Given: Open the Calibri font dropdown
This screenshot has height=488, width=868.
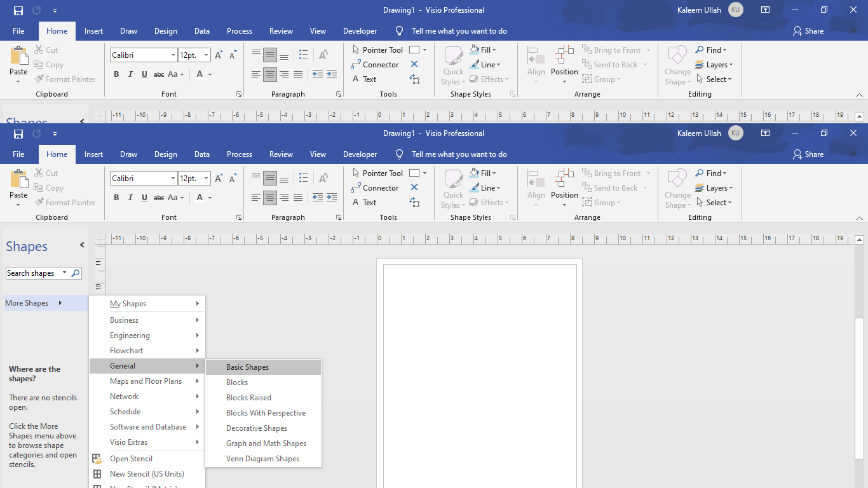Looking at the screenshot, I should [x=172, y=179].
